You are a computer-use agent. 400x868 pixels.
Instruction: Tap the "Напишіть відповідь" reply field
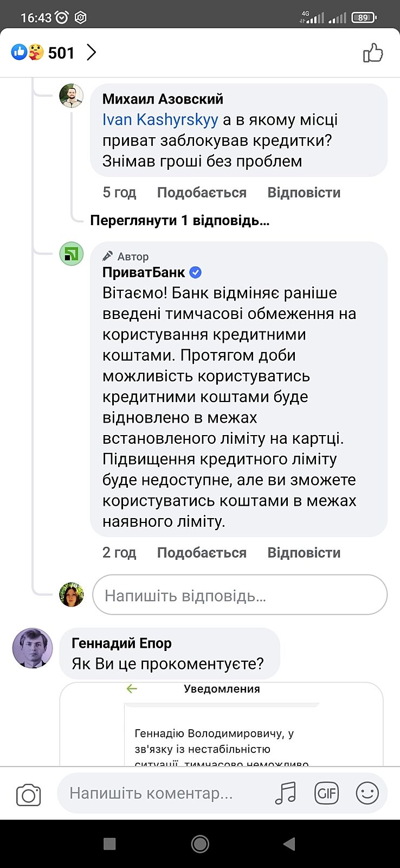[240, 595]
